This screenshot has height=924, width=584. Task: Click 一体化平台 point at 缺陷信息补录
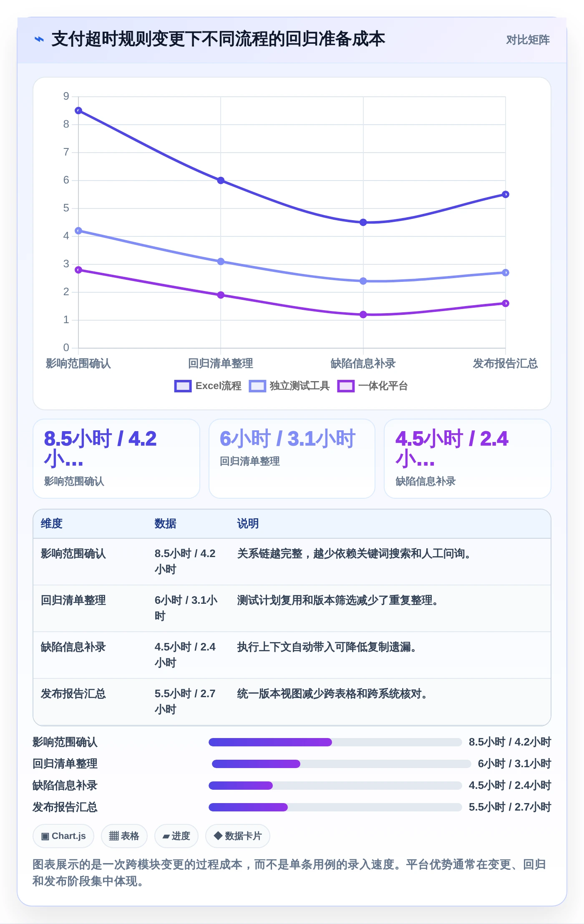click(363, 314)
